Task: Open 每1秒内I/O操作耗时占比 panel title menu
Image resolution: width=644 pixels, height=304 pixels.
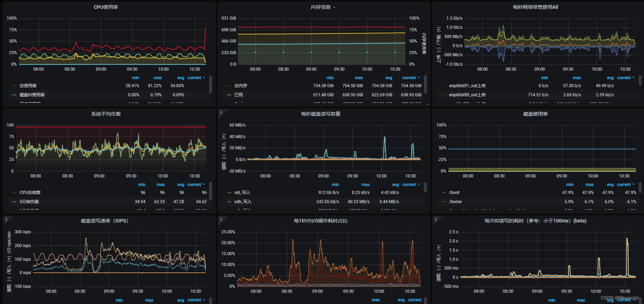Action: pyautogui.click(x=321, y=221)
